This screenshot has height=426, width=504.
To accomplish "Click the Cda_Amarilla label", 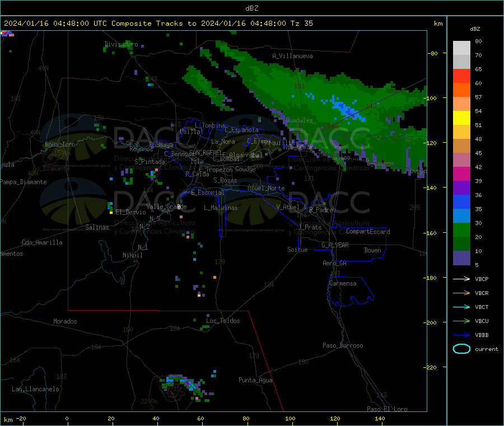I will (x=42, y=242).
